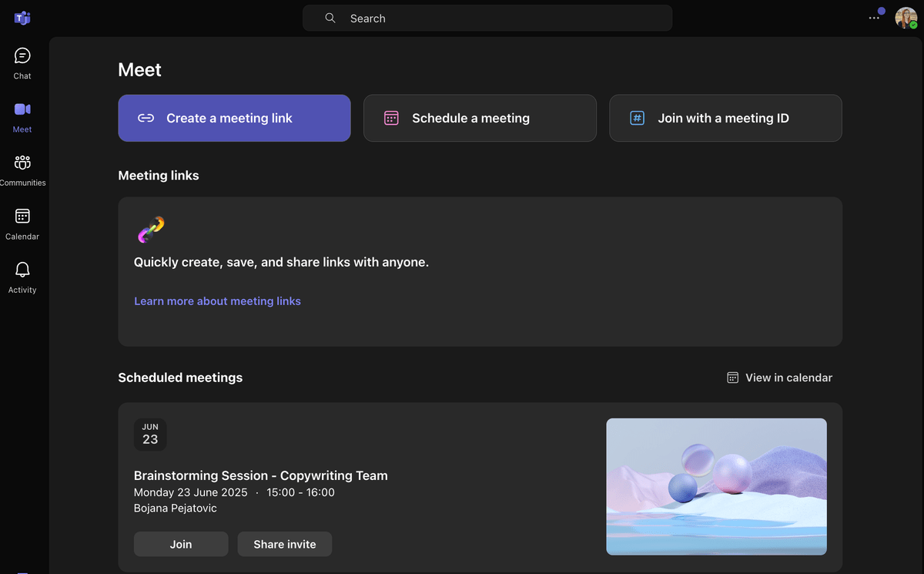Click the meeting spheres thumbnail image

click(716, 486)
